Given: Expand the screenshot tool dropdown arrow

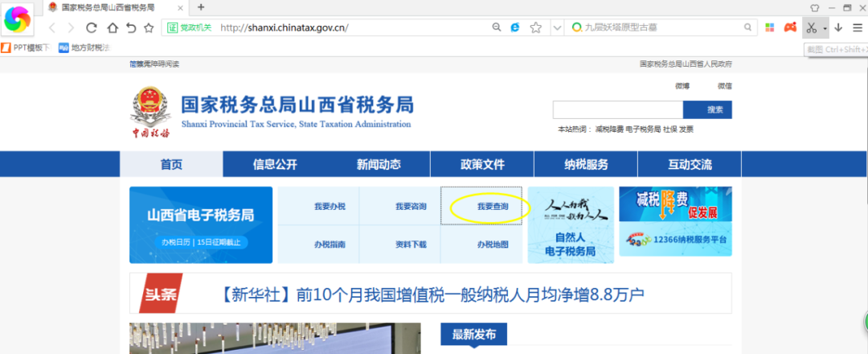Looking at the screenshot, I should [x=825, y=28].
